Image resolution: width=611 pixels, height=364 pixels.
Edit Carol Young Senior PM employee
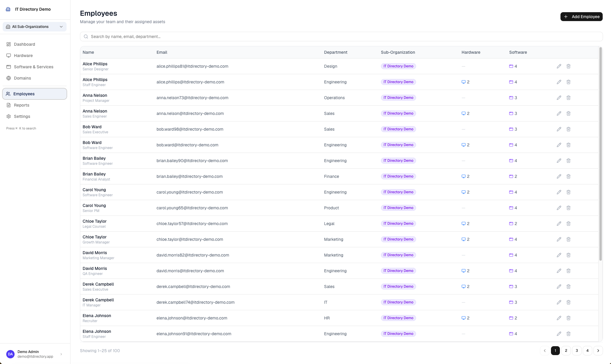point(559,208)
